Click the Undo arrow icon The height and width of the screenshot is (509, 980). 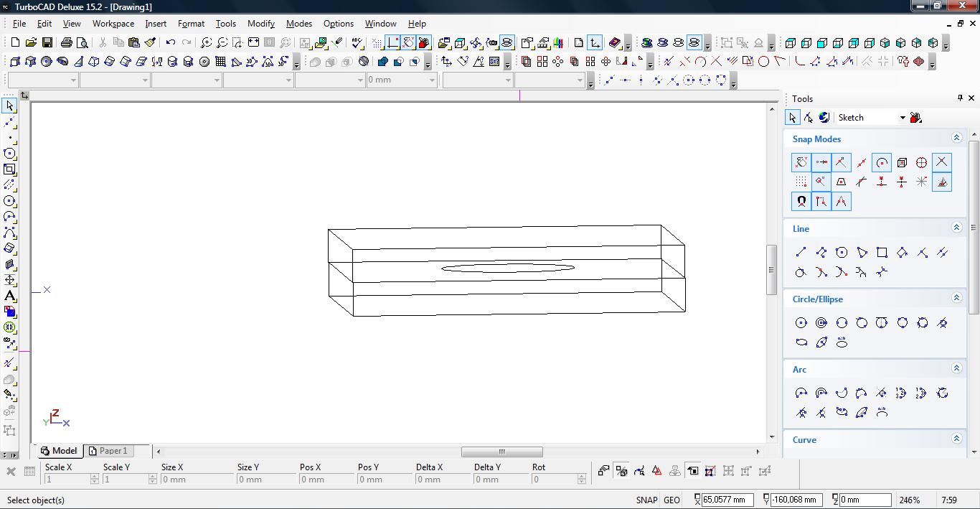(171, 43)
